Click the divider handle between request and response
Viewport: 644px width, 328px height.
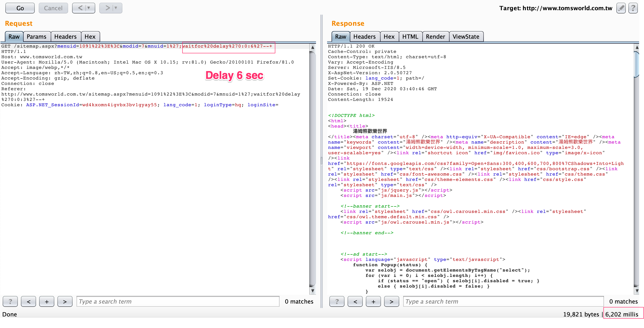[322, 161]
